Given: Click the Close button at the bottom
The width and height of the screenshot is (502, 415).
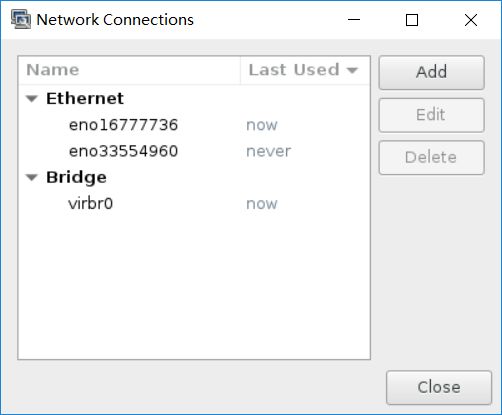Looking at the screenshot, I should (439, 387).
